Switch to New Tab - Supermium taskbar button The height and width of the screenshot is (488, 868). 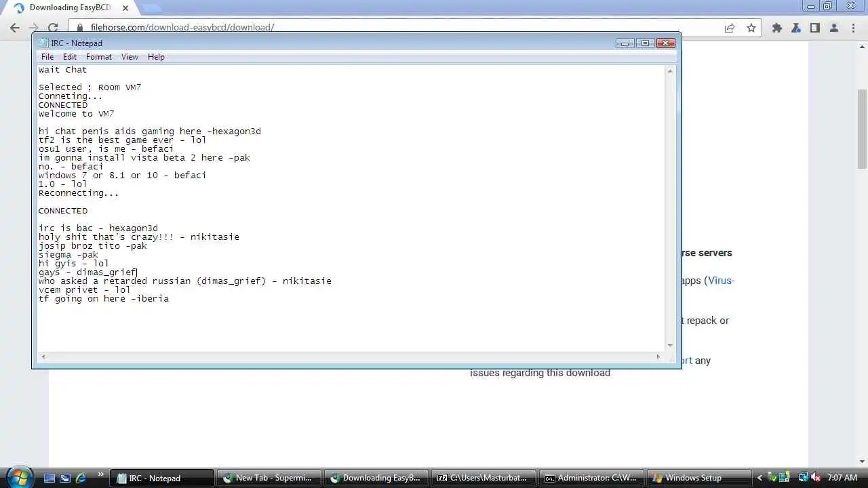269,478
